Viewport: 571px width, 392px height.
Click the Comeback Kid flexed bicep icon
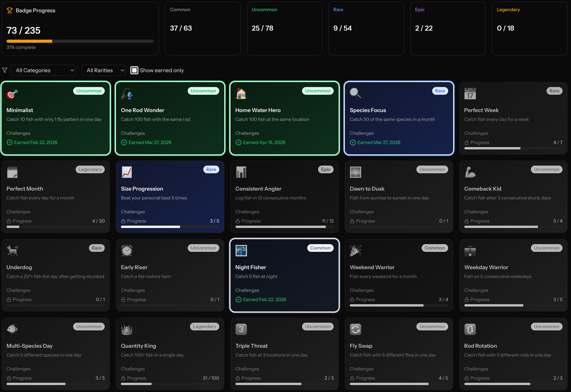tap(470, 172)
